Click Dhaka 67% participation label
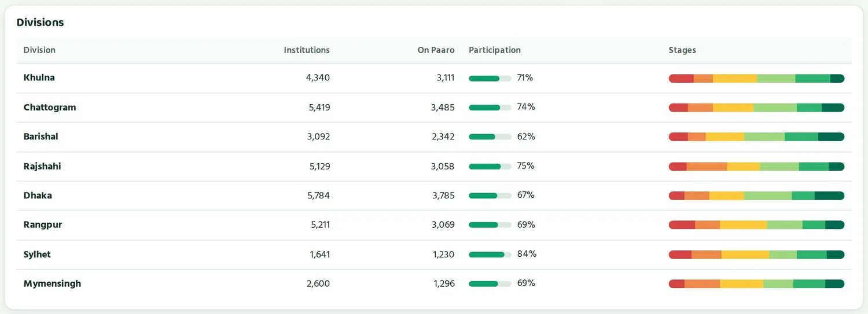Screen dimensions: 868x314 click(x=526, y=195)
